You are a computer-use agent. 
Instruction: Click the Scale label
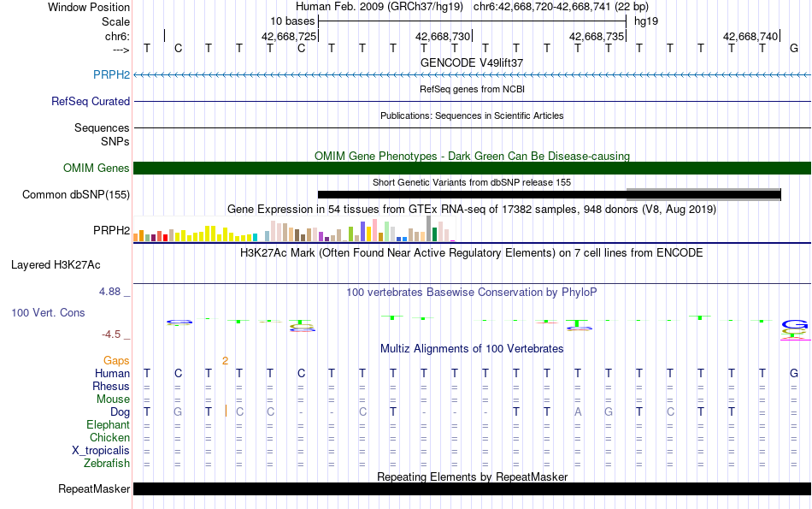point(115,21)
